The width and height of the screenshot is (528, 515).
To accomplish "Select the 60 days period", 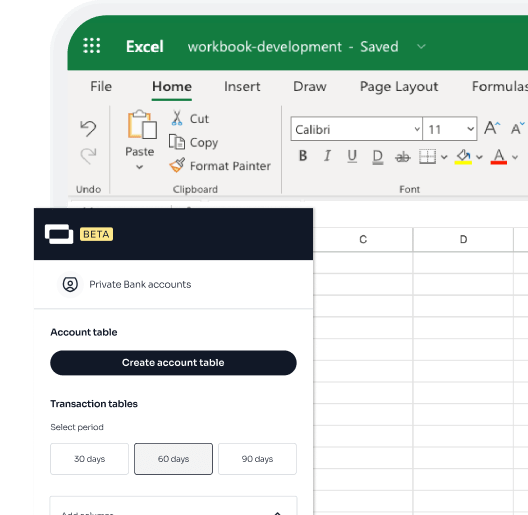I will (173, 459).
